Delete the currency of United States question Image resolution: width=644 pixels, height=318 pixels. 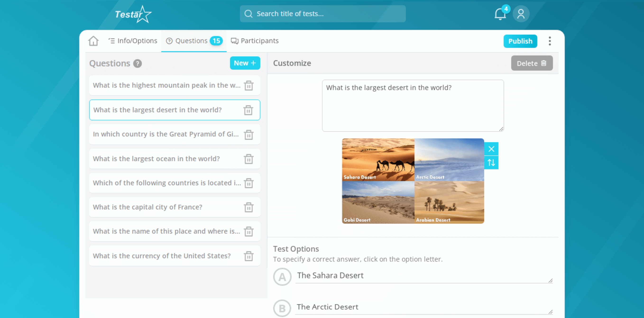pyautogui.click(x=248, y=256)
